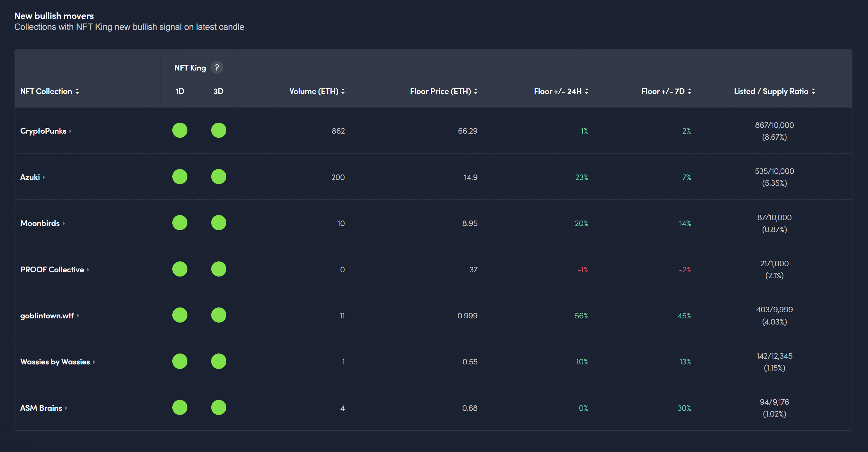This screenshot has width=868, height=452.
Task: Open the Azuki collection page
Action: (30, 177)
